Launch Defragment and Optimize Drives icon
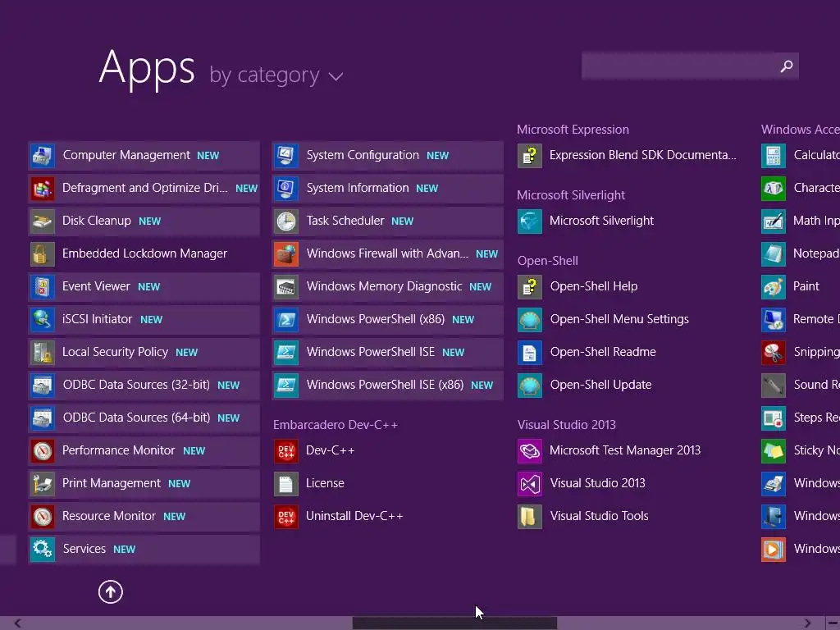Viewport: 840px width, 630px height. pos(43,189)
